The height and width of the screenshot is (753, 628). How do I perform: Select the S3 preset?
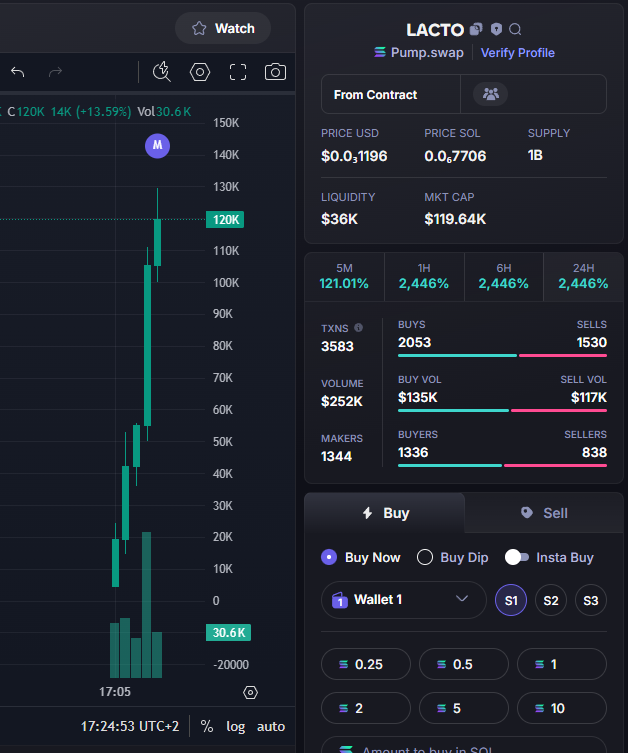(591, 600)
